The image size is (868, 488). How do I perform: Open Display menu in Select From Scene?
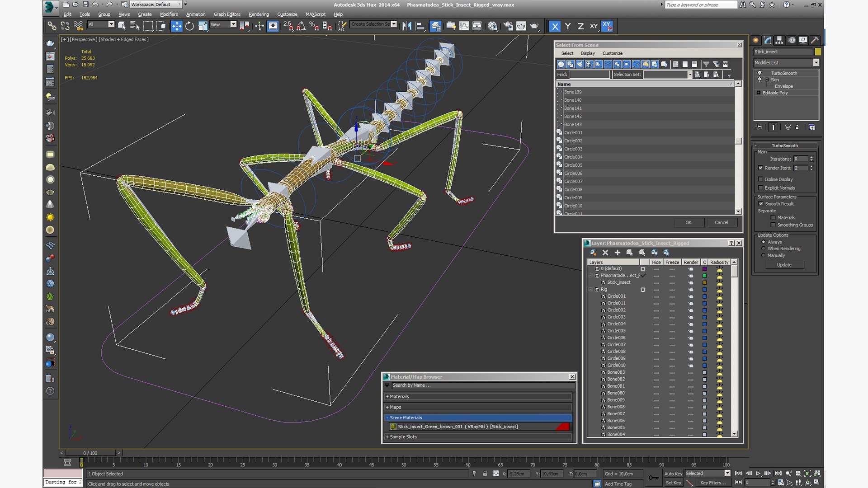[x=588, y=53]
